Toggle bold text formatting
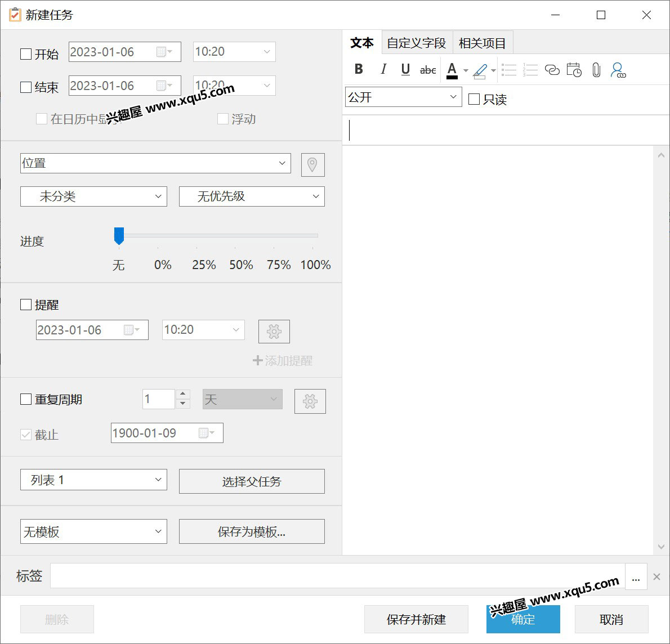The height and width of the screenshot is (644, 670). [359, 69]
